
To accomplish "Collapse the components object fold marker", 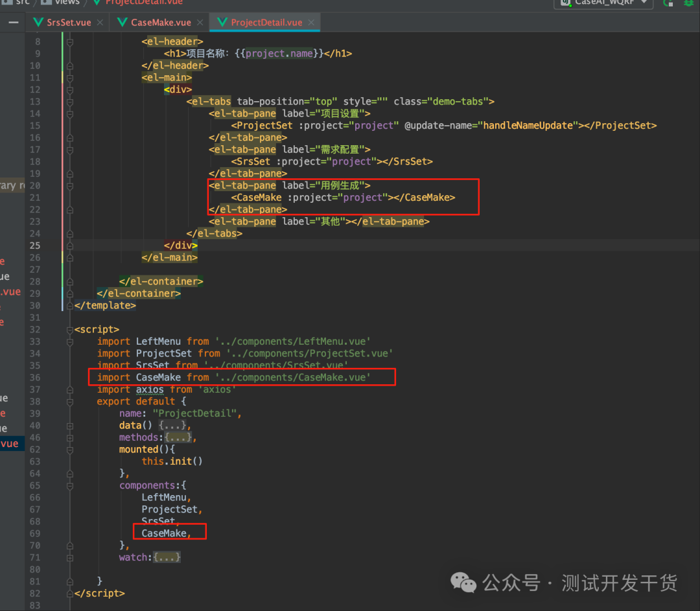I will pyautogui.click(x=69, y=485).
